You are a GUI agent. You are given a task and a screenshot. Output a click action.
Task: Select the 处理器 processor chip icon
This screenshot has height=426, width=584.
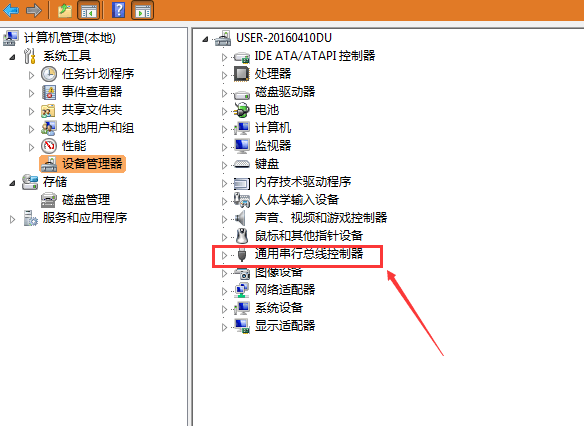click(x=241, y=73)
